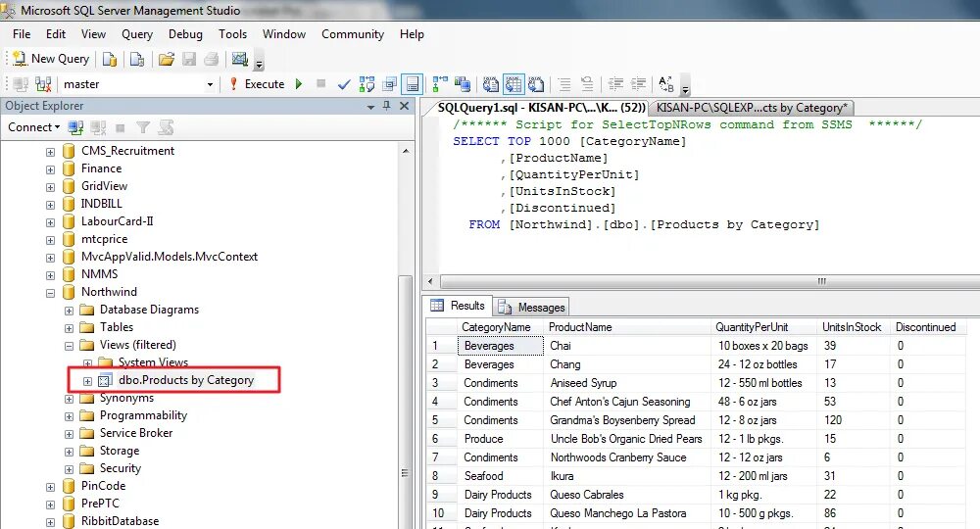
Task: Select the PinCode database
Action: coord(103,486)
